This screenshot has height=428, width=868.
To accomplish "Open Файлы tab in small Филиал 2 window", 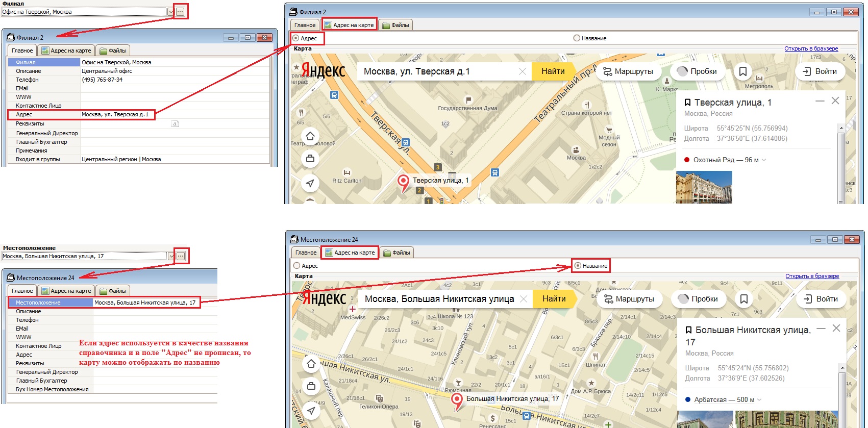I will tap(113, 51).
